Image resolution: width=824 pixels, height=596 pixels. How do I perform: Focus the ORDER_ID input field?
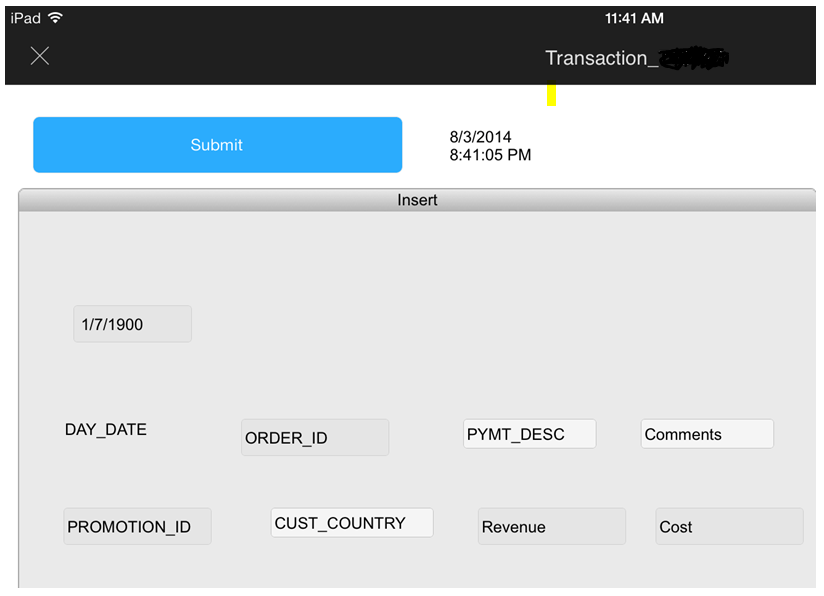(315, 437)
